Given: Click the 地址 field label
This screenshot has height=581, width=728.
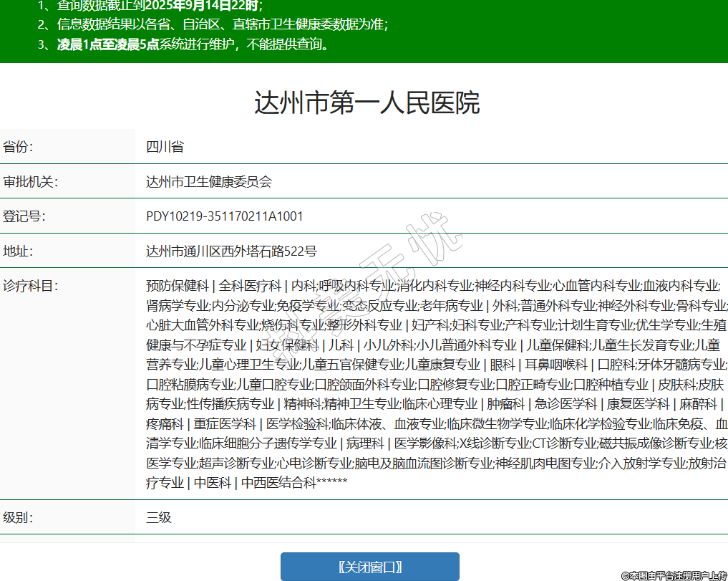Looking at the screenshot, I should click(19, 251).
